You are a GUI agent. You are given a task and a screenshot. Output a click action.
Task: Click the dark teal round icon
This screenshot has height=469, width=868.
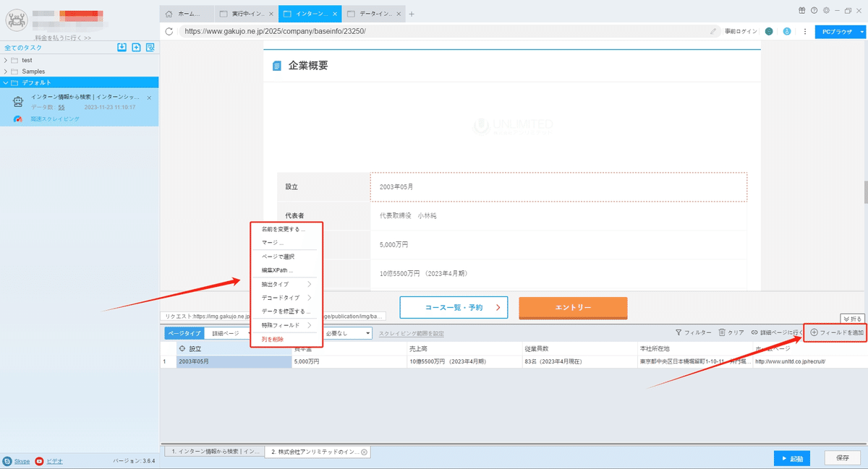(769, 31)
